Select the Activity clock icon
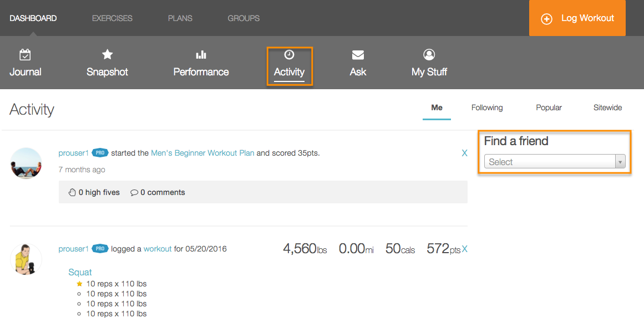 point(289,54)
